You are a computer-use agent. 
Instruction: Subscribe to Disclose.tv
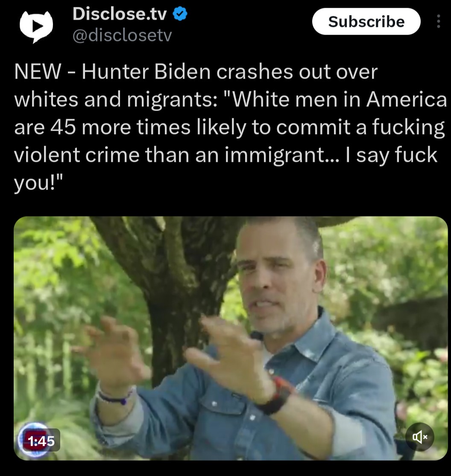click(366, 21)
